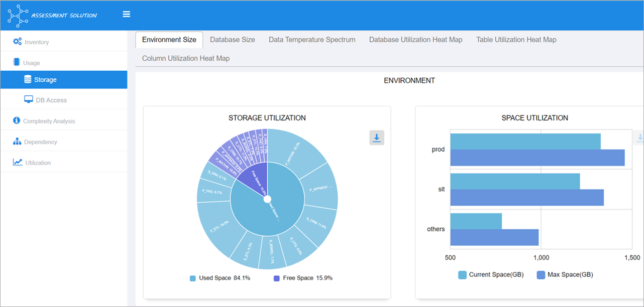The height and width of the screenshot is (307, 644).
Task: Open the Inventory section
Action: point(64,42)
